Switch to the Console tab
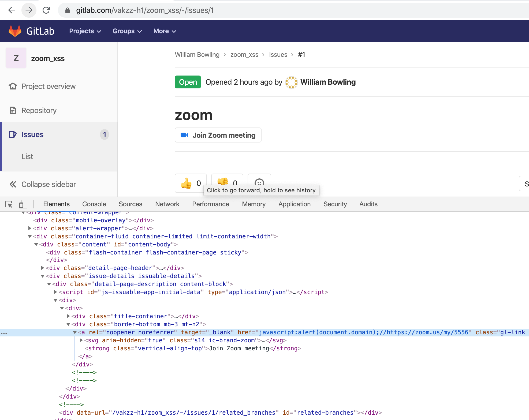Screen dimensions: 529x420 pyautogui.click(x=94, y=204)
